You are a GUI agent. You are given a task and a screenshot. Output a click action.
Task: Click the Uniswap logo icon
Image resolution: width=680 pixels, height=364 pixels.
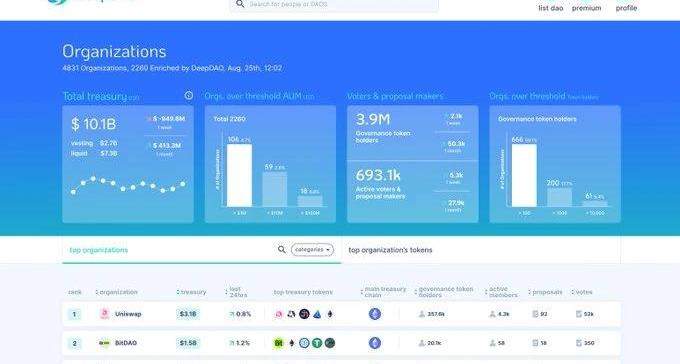tap(105, 314)
